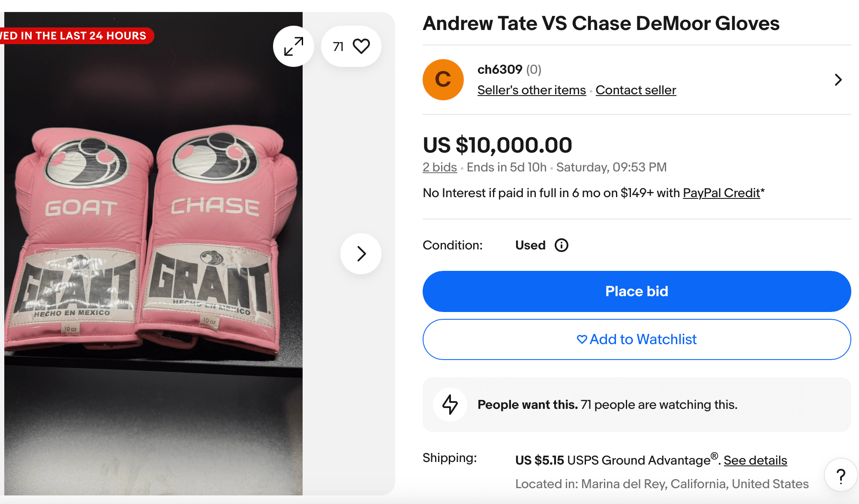Click the Contact seller link
Viewport: 859px width, 504px height.
(x=636, y=90)
